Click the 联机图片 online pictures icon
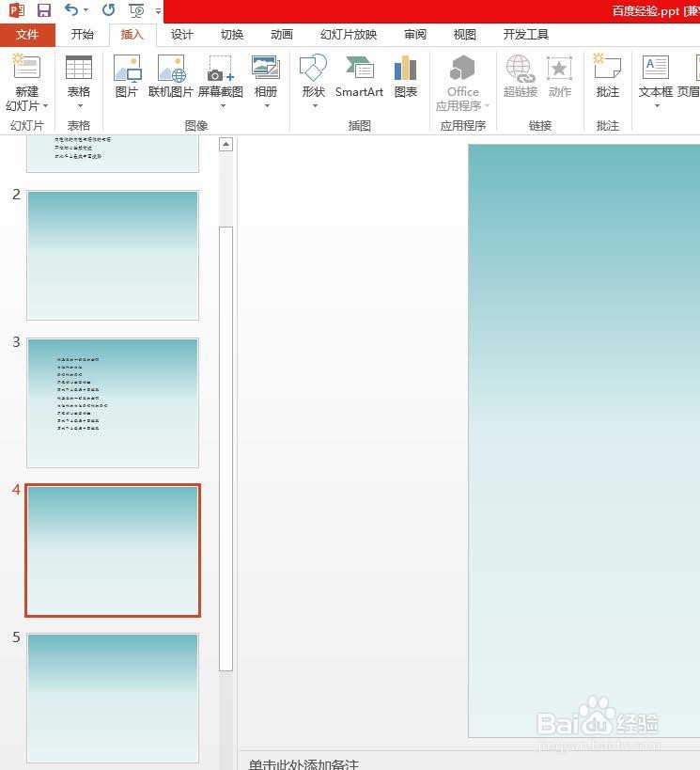This screenshot has height=770, width=700. tap(171, 69)
